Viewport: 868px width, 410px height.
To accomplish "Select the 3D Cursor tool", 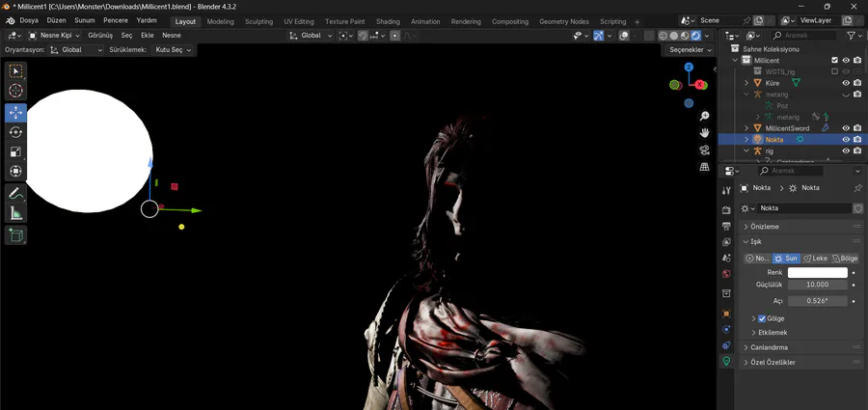I will (x=16, y=91).
